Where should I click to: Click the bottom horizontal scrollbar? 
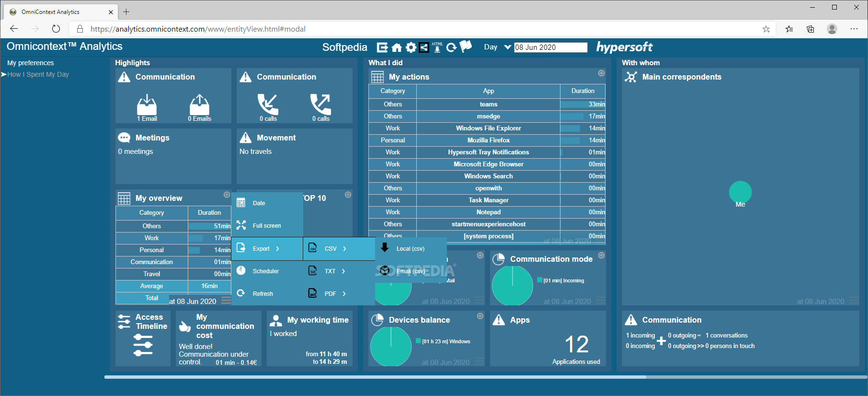(375, 377)
